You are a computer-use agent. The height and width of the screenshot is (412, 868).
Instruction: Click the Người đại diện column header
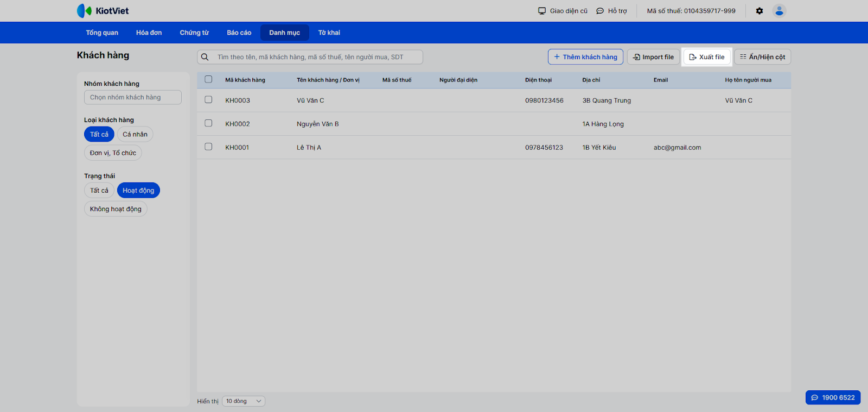click(458, 80)
